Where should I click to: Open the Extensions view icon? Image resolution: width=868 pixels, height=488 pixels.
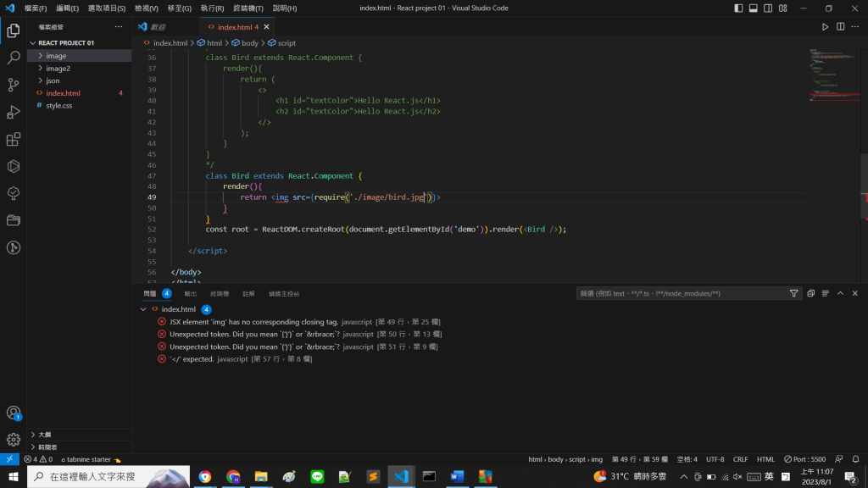14,139
